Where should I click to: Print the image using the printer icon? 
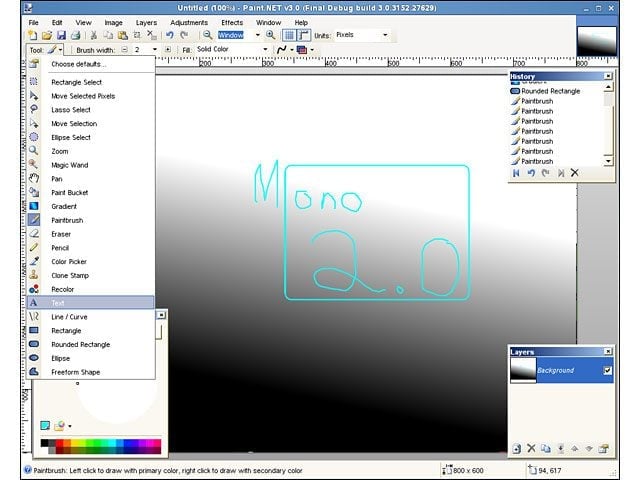pyautogui.click(x=76, y=35)
